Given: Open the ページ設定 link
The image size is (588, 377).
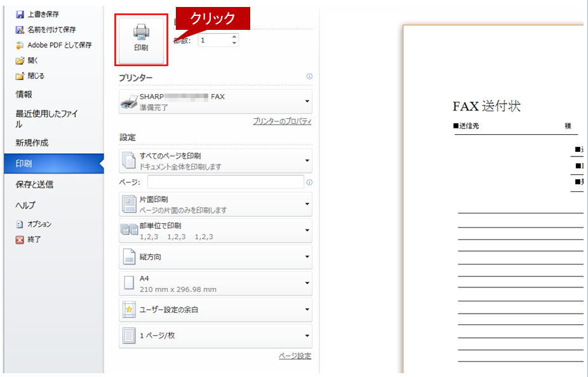Looking at the screenshot, I should click(295, 356).
